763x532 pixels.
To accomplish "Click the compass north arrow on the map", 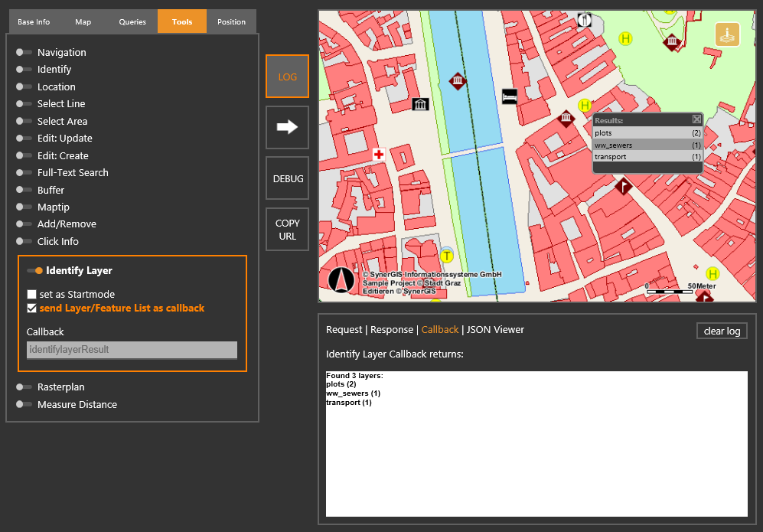I will (341, 279).
